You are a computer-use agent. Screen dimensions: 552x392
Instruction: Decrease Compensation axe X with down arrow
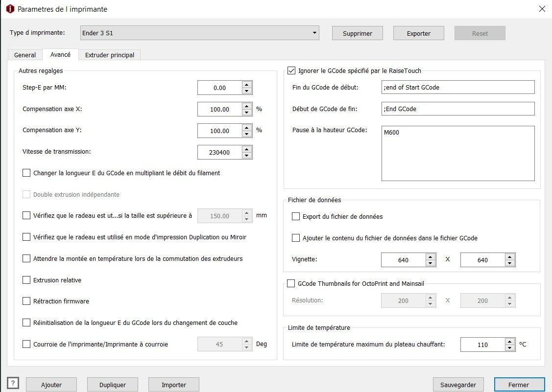247,113
